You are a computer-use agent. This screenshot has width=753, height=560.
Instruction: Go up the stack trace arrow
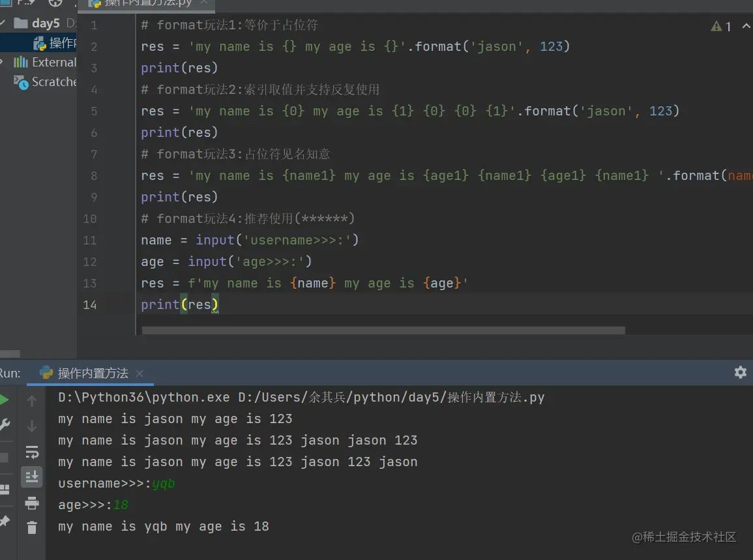32,400
